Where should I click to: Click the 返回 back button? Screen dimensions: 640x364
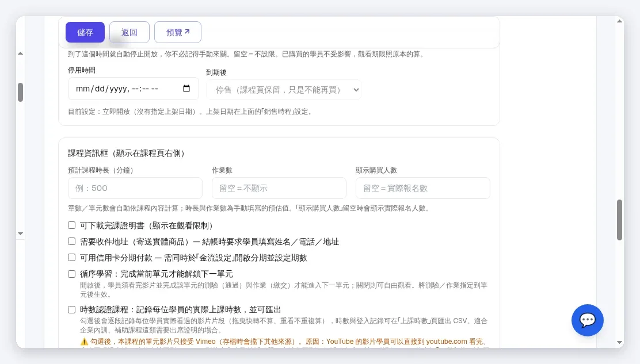(129, 32)
